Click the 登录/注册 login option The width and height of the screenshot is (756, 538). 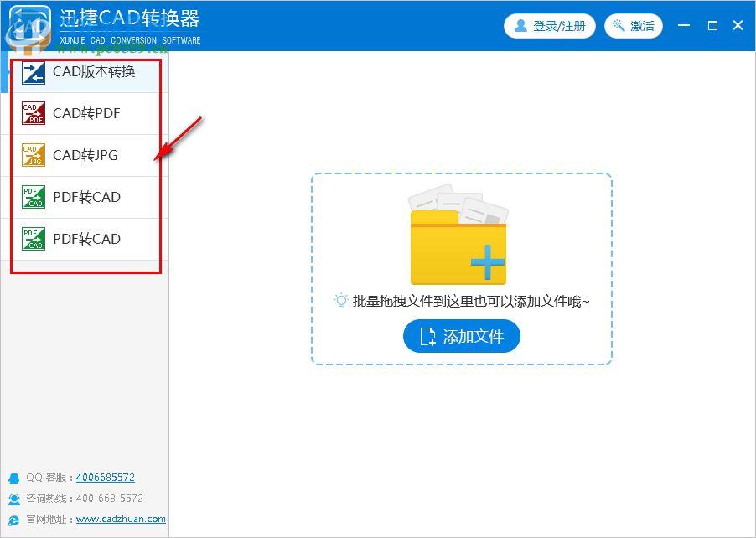pyautogui.click(x=550, y=26)
